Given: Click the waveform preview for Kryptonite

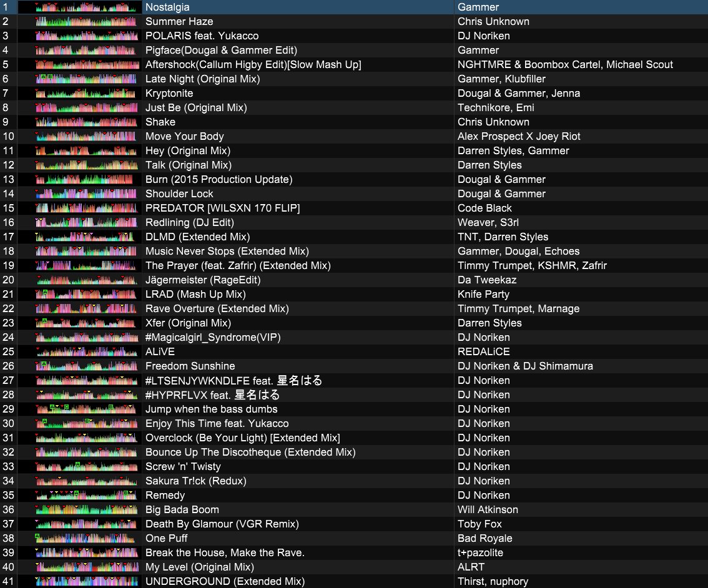Looking at the screenshot, I should point(86,94).
